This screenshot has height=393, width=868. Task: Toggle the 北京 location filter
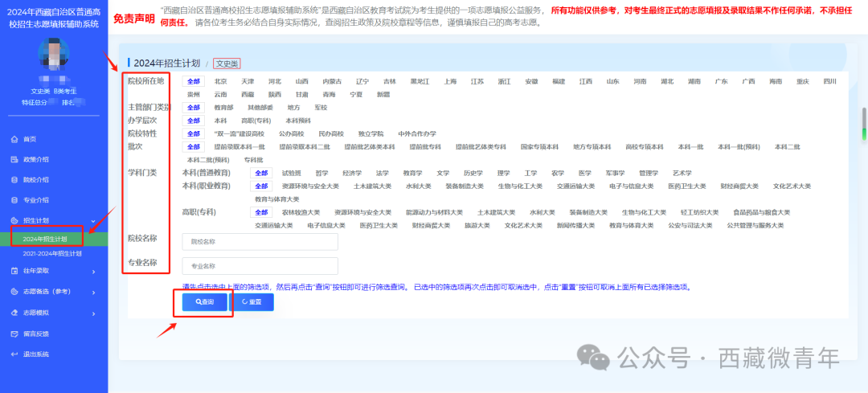click(221, 81)
